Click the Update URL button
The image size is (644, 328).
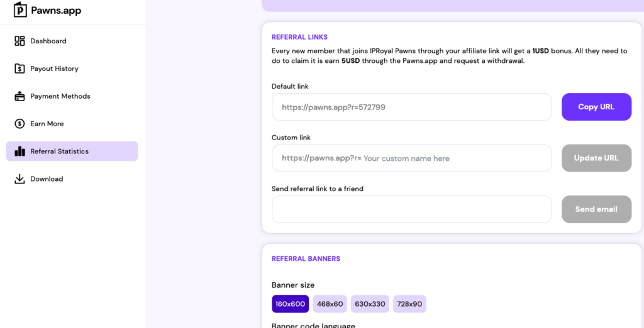596,158
